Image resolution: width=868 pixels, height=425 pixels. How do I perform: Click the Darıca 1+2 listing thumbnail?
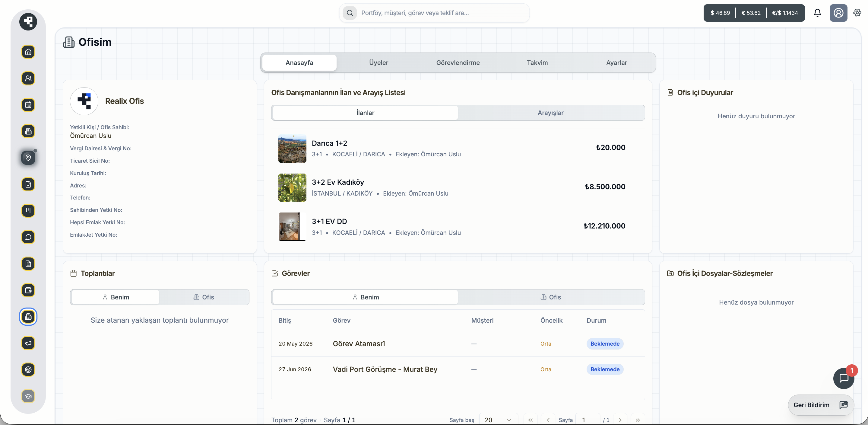point(292,149)
